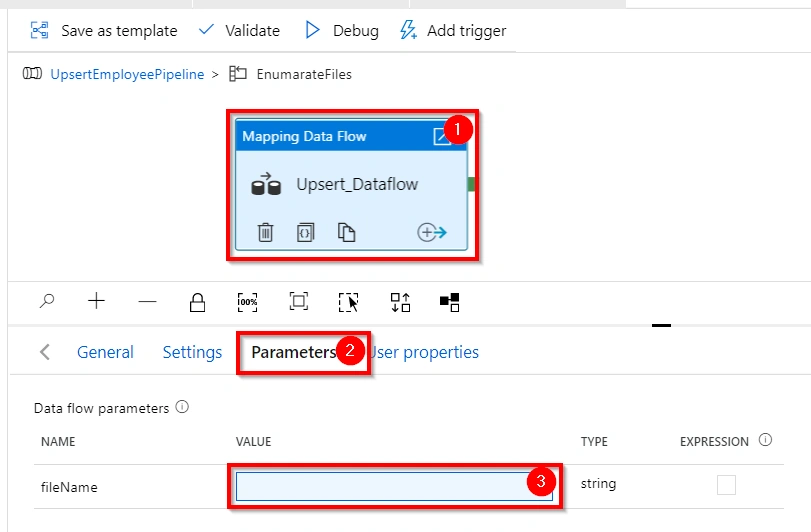Zoom out on the canvas
This screenshot has width=811, height=532.
(147, 301)
